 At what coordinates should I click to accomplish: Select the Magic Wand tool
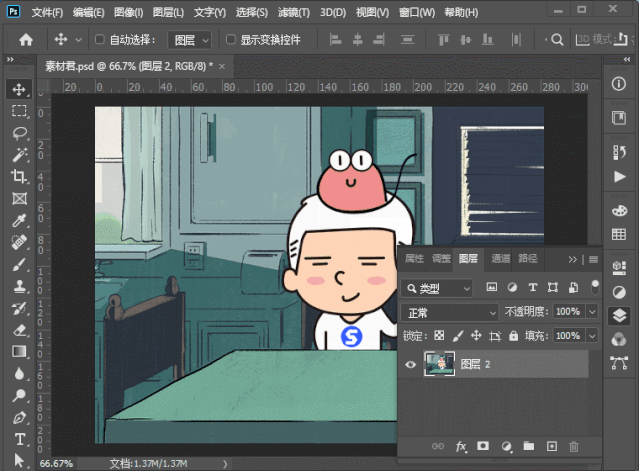tap(19, 155)
